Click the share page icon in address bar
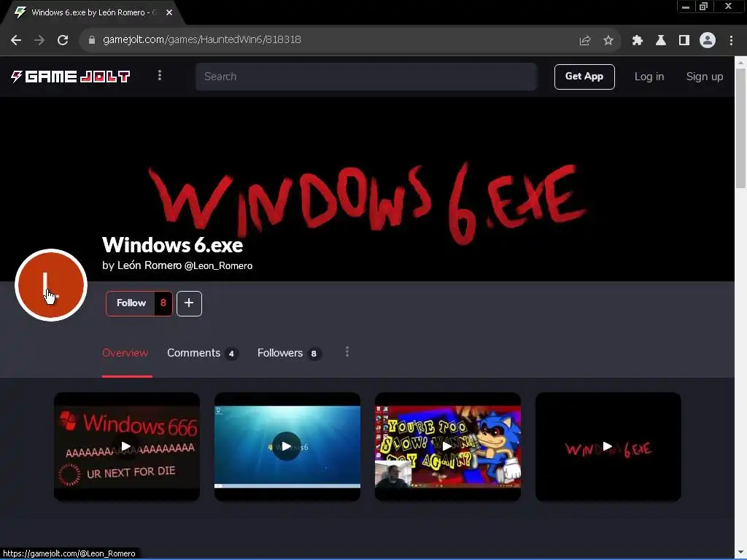The width and height of the screenshot is (747, 560). click(x=584, y=40)
